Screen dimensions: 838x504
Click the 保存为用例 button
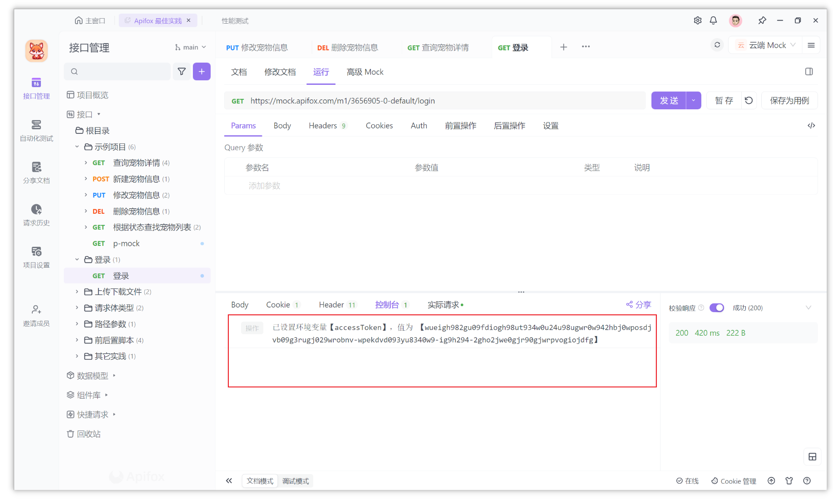pos(789,100)
